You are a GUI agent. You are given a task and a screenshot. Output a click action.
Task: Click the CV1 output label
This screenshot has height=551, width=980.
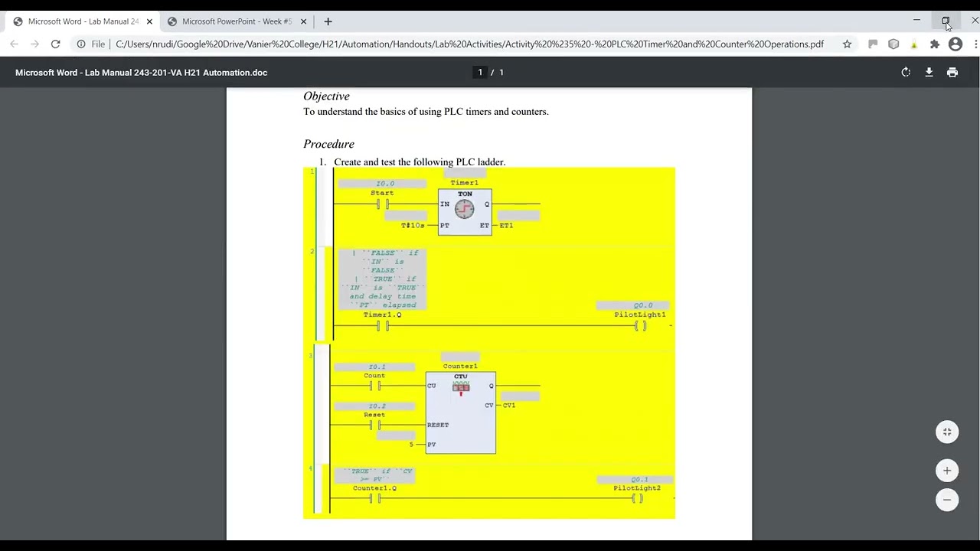[x=509, y=405]
